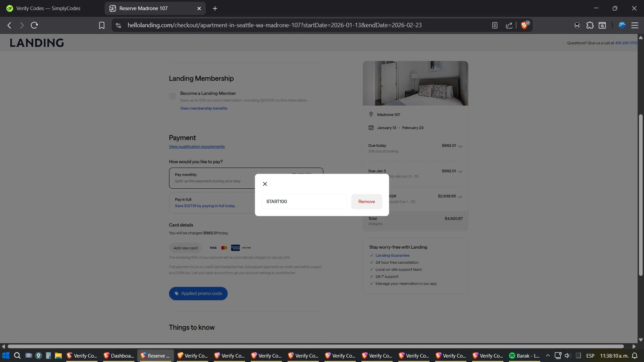Expand the Due today breakdown

460,146
